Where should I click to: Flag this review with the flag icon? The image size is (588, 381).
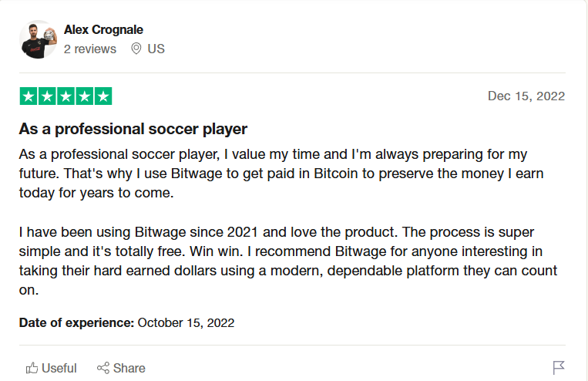click(x=559, y=368)
